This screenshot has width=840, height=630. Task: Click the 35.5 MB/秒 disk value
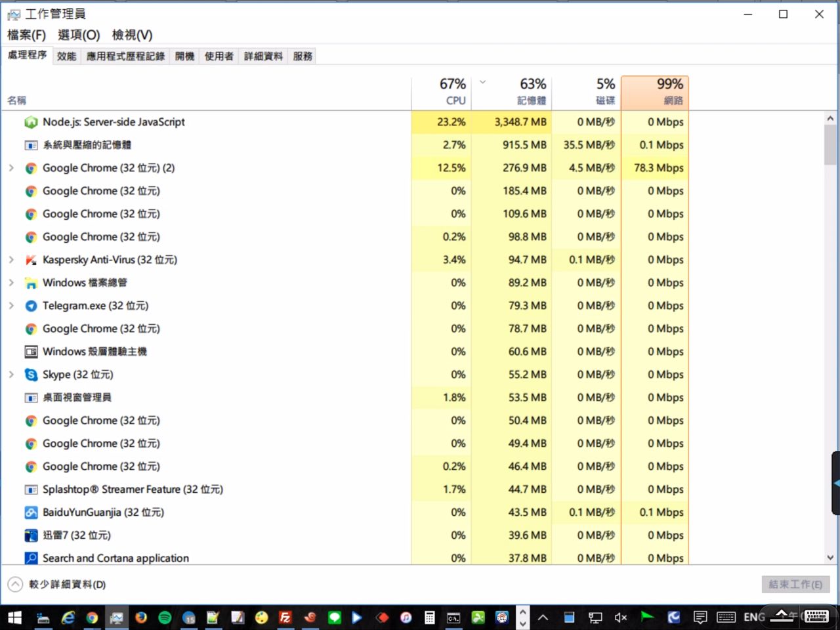(x=589, y=145)
